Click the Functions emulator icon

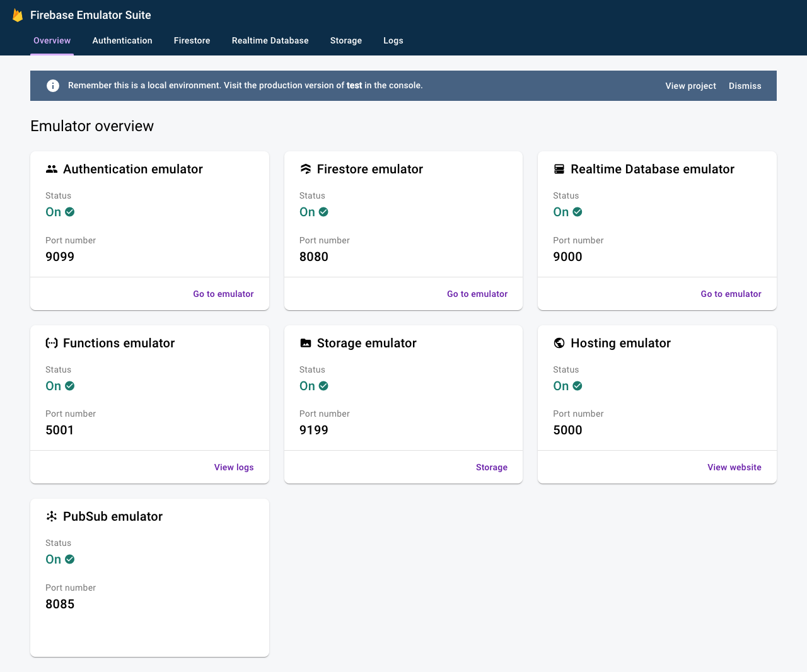[x=52, y=343]
